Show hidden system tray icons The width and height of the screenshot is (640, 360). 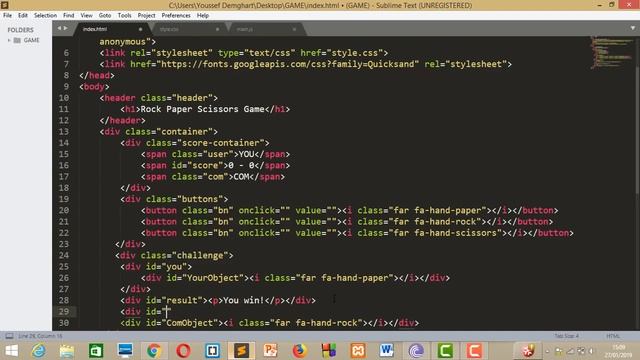click(547, 351)
